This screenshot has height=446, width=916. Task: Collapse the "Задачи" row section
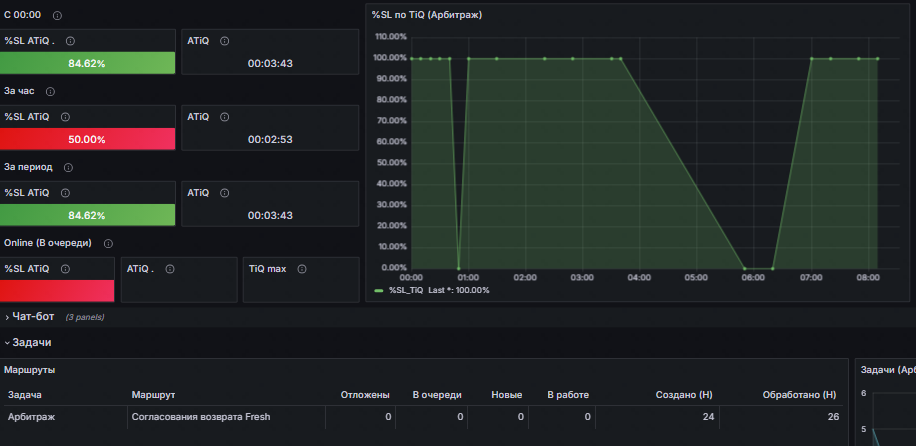coord(31,342)
